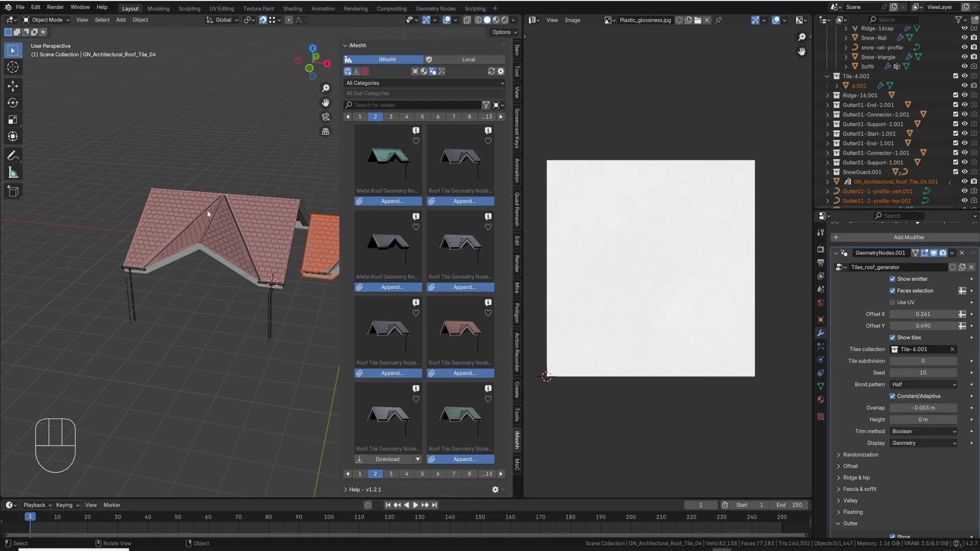Hide Ridge-16.001 with its eye icon
The image size is (980, 551).
pos(965,95)
